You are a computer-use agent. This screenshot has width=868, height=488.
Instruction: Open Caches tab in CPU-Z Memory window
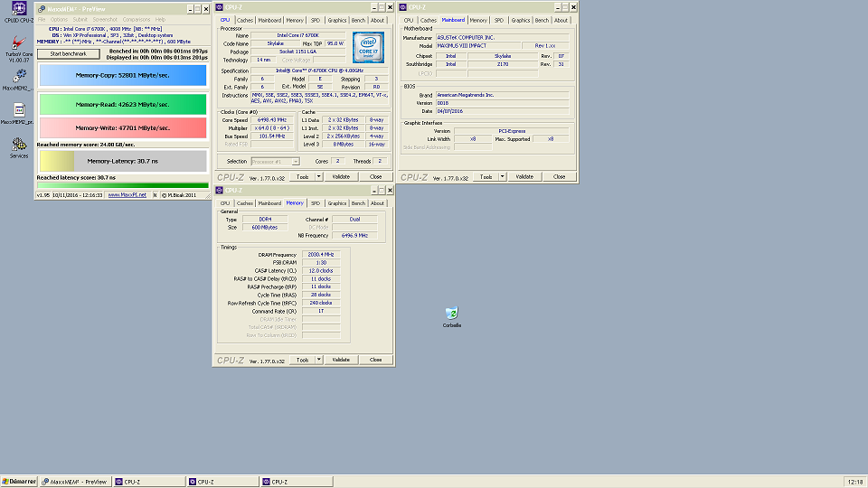click(245, 203)
